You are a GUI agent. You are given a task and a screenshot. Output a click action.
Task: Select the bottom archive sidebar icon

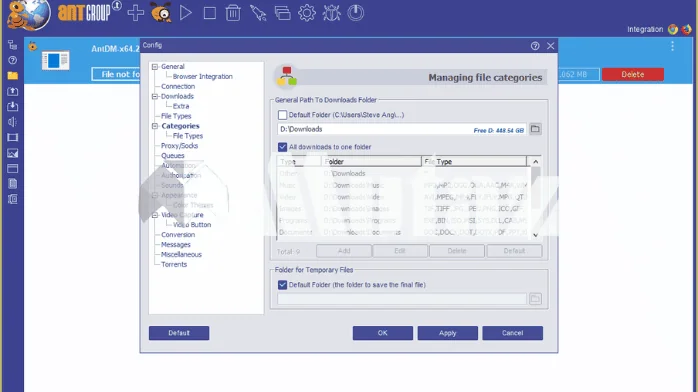[x=12, y=199]
